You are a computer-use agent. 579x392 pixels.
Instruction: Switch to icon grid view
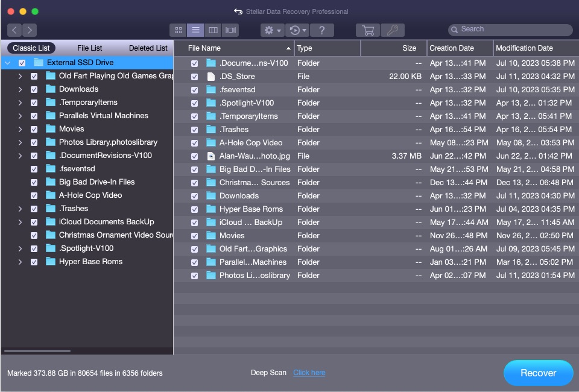pyautogui.click(x=179, y=30)
